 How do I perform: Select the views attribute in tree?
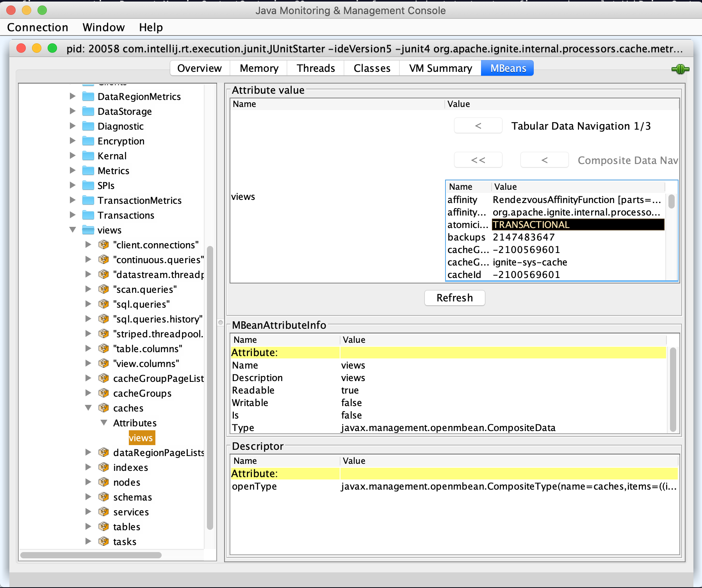[x=142, y=438]
